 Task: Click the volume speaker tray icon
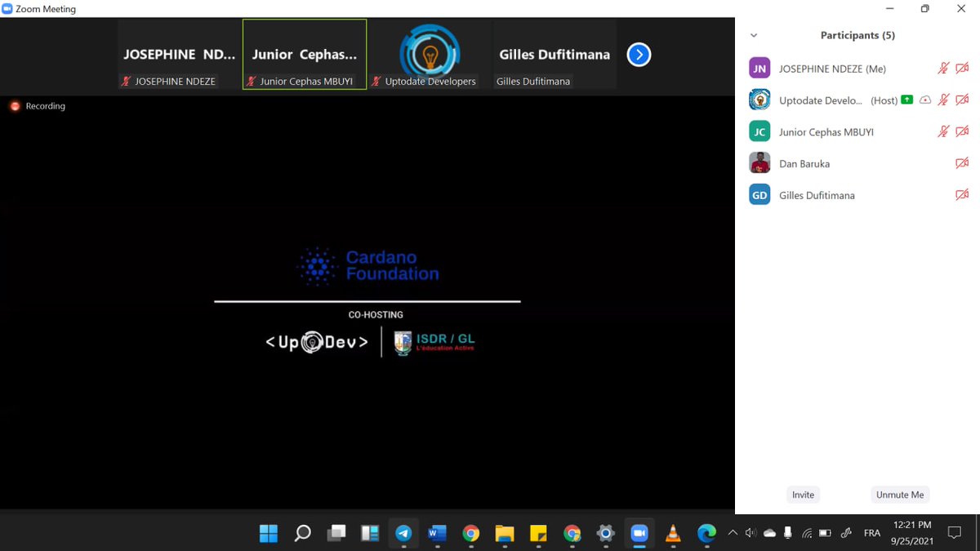point(751,533)
